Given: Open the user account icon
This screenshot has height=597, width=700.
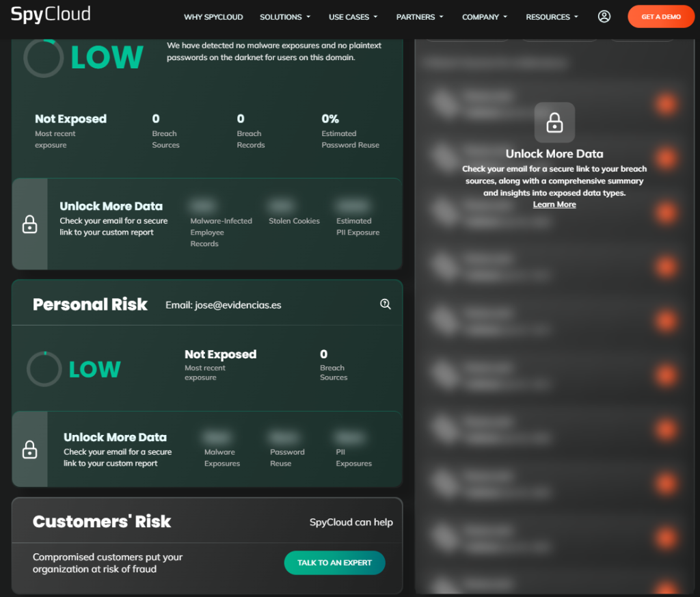Looking at the screenshot, I should (604, 16).
